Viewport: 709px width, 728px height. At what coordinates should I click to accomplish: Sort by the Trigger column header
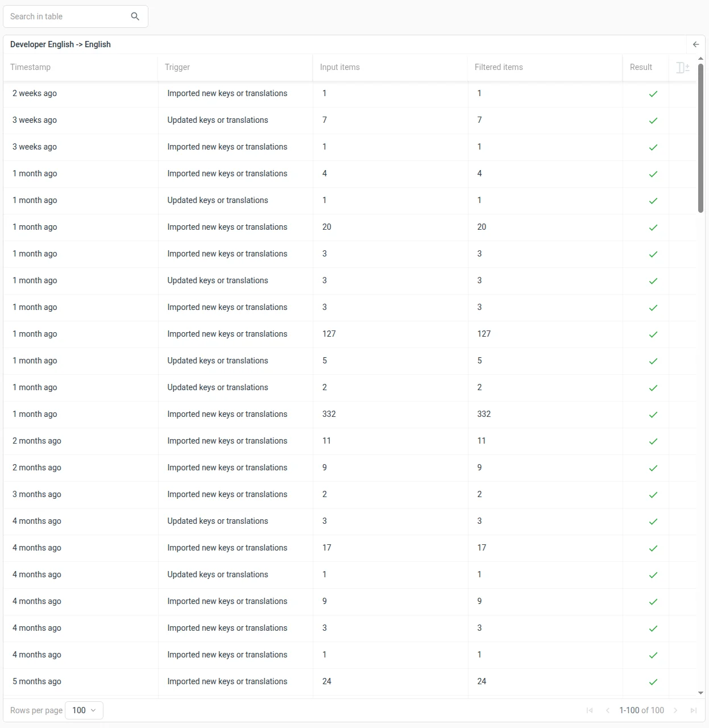pyautogui.click(x=177, y=67)
